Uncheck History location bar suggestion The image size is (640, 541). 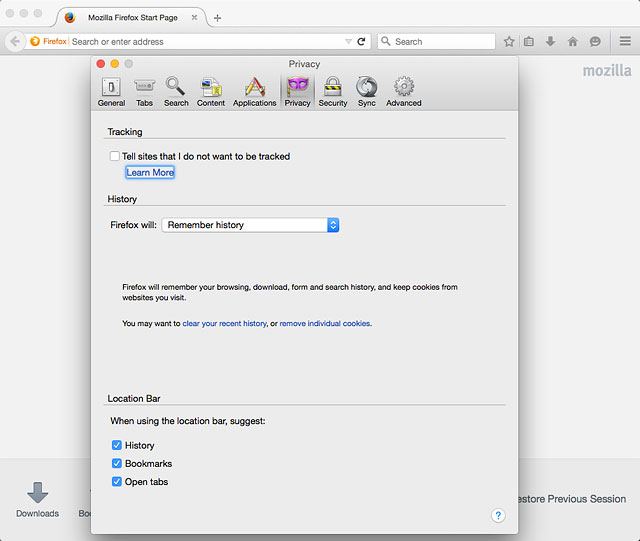117,445
